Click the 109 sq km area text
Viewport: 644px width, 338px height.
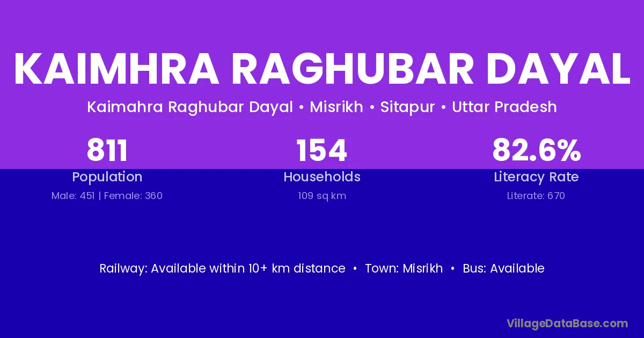tap(322, 196)
